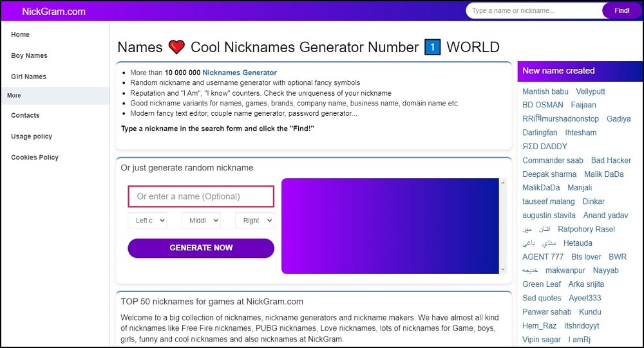Open the Contacts page
Viewport: 644px width, 348px height.
[25, 115]
